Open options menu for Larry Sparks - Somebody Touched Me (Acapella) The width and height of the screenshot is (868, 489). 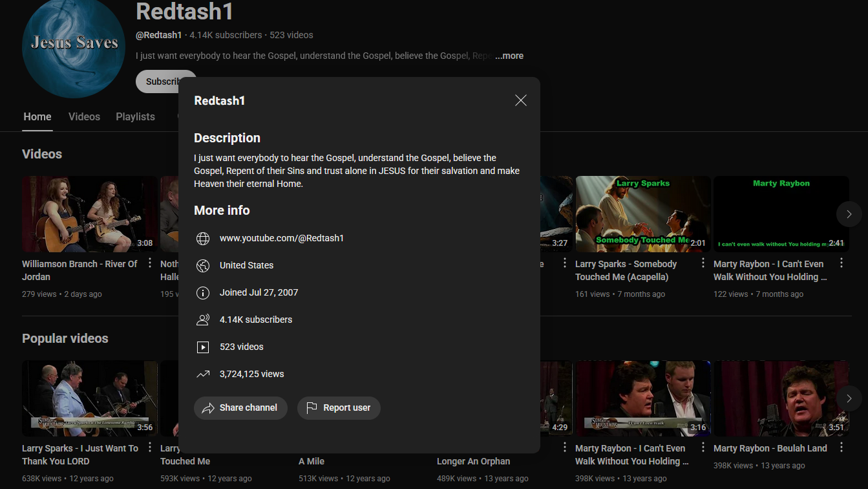pos(703,263)
